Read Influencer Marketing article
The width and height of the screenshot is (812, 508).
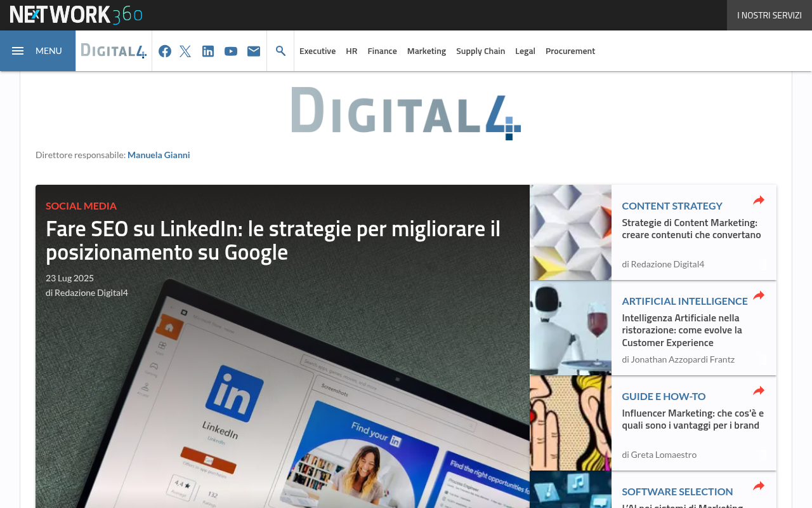pyautogui.click(x=693, y=419)
